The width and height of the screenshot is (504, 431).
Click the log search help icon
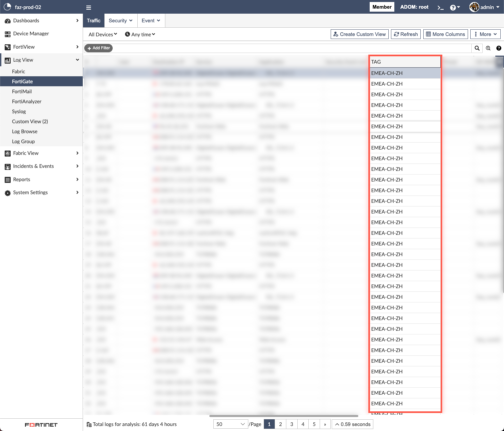(x=499, y=48)
